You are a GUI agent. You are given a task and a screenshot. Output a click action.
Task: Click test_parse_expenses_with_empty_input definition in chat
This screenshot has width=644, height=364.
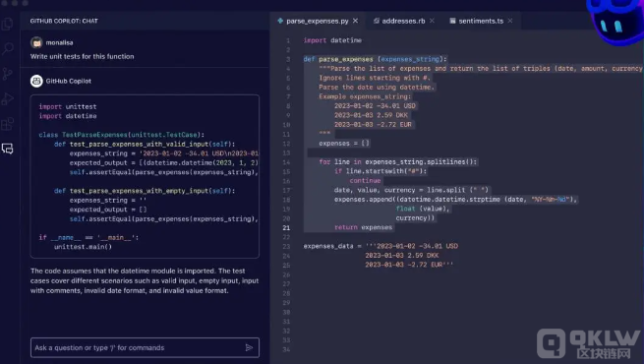pyautogui.click(x=145, y=191)
